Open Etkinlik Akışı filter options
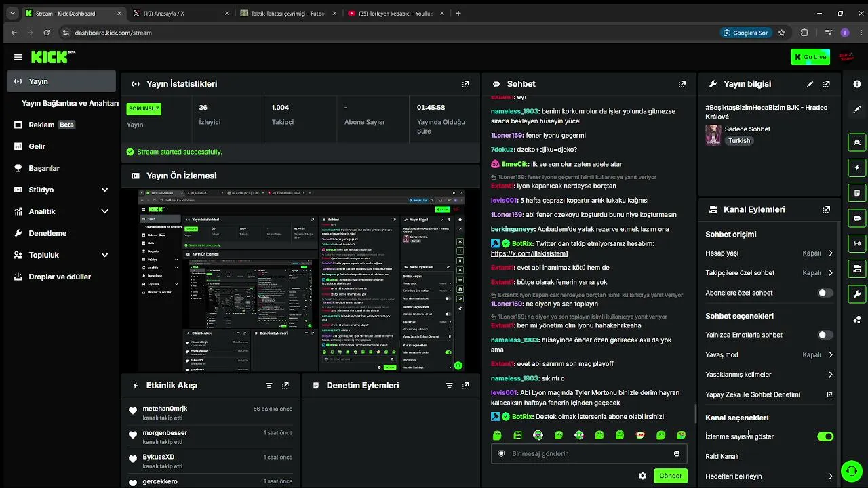This screenshot has height=488, width=868. [269, 386]
